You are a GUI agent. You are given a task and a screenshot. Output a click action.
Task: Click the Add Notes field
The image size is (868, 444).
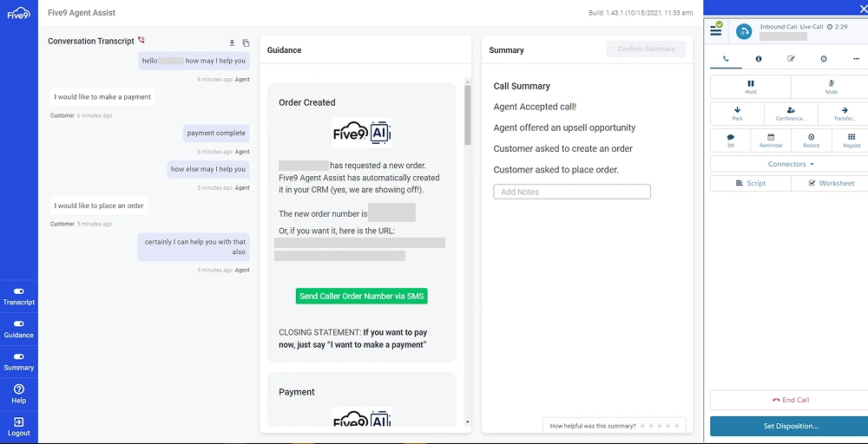[x=572, y=192]
